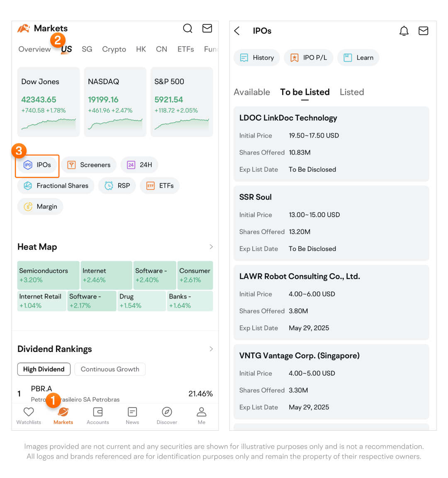448x478 pixels.
Task: Select the Available IPOs tab
Action: pyautogui.click(x=252, y=92)
